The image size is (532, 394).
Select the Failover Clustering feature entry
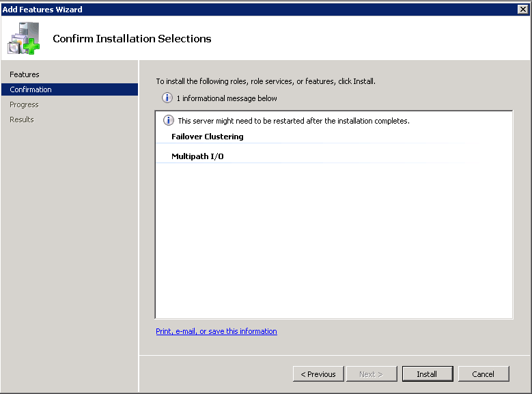(x=208, y=137)
